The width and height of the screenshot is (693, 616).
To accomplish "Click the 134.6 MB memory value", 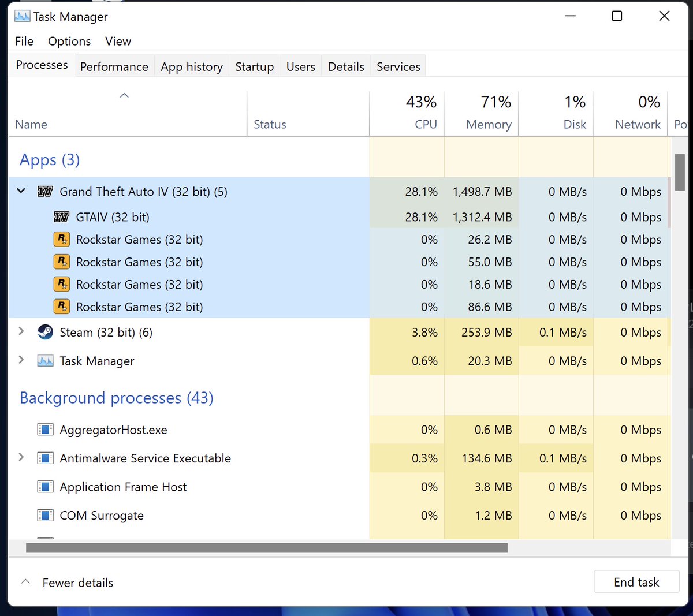I will (487, 458).
